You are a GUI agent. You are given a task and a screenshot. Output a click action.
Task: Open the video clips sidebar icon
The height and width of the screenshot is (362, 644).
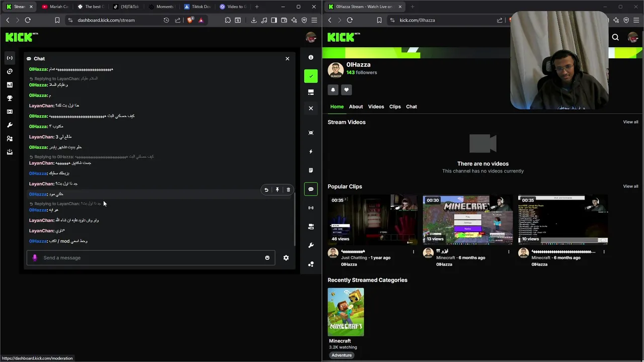[x=10, y=112]
